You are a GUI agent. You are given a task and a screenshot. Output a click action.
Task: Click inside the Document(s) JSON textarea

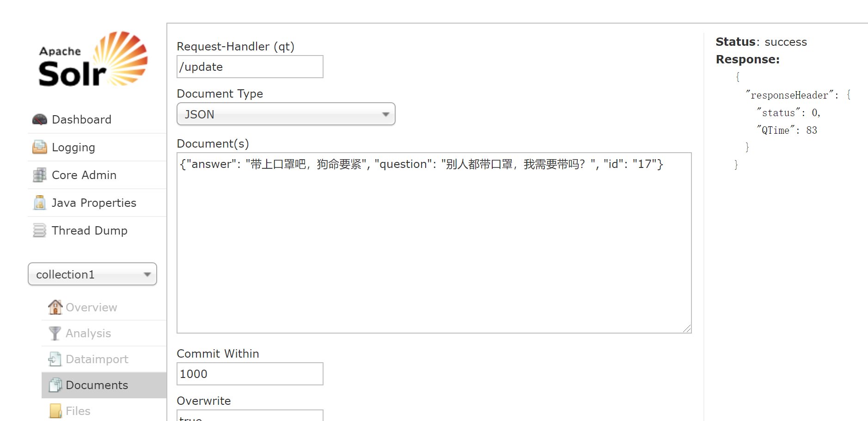[x=434, y=241]
